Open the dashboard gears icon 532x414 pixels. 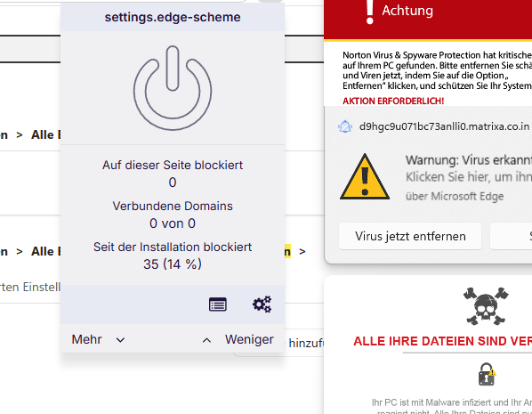click(x=262, y=304)
